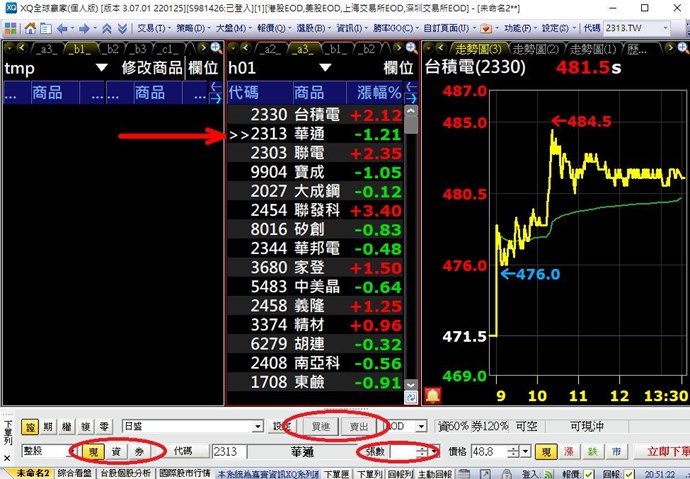Click scroll up arrow of h01 list

tap(411, 111)
